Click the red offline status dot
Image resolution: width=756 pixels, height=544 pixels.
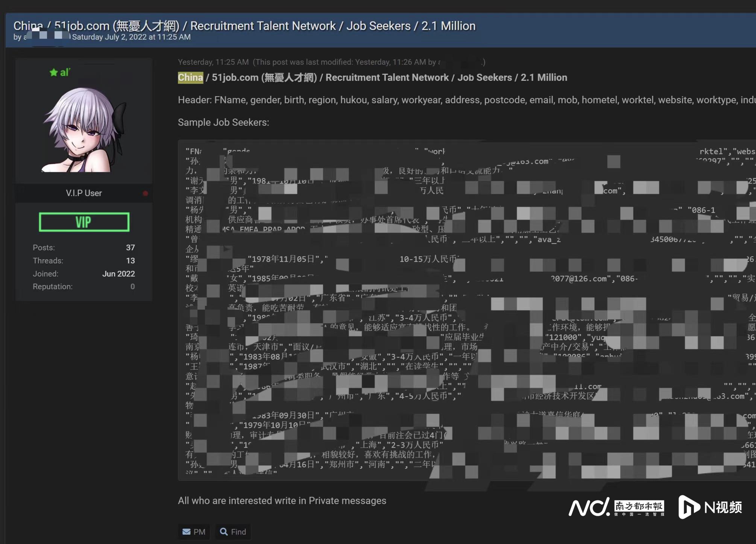coord(145,193)
